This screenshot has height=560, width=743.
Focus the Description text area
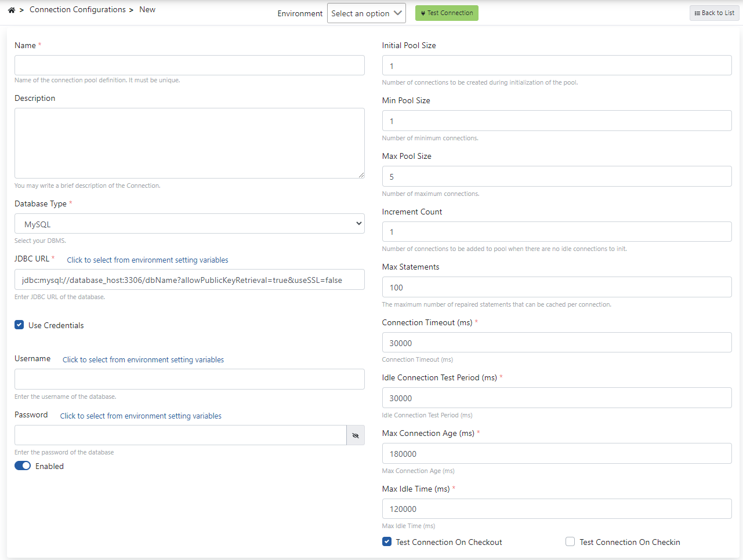[189, 143]
